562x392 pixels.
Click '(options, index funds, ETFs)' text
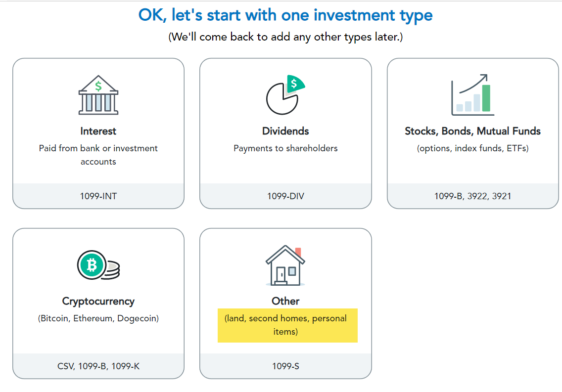[x=472, y=148]
